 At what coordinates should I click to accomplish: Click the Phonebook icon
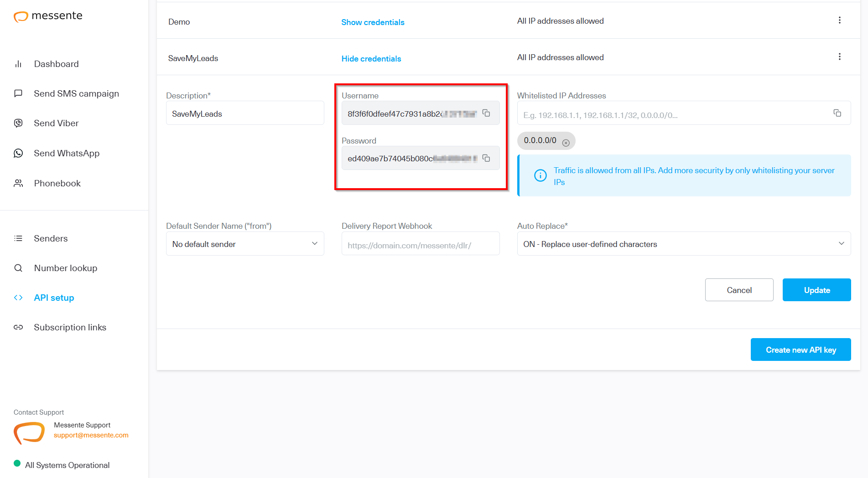(x=18, y=183)
